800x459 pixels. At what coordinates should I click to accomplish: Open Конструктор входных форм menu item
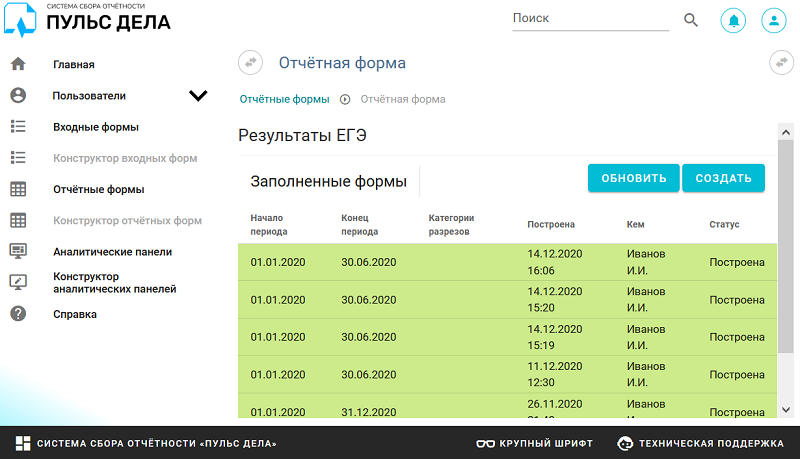pyautogui.click(x=125, y=158)
